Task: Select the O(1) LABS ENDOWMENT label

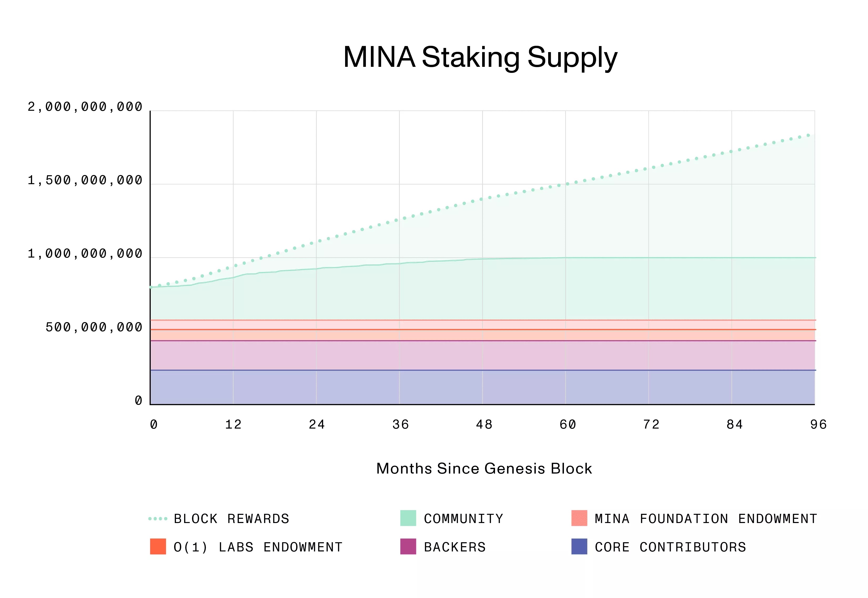Action: coord(258,547)
